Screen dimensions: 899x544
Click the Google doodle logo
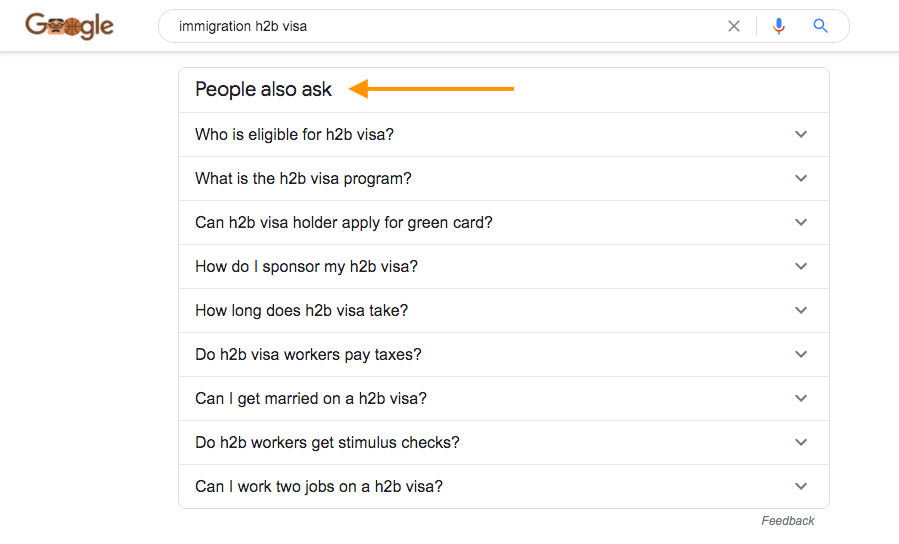pyautogui.click(x=69, y=26)
